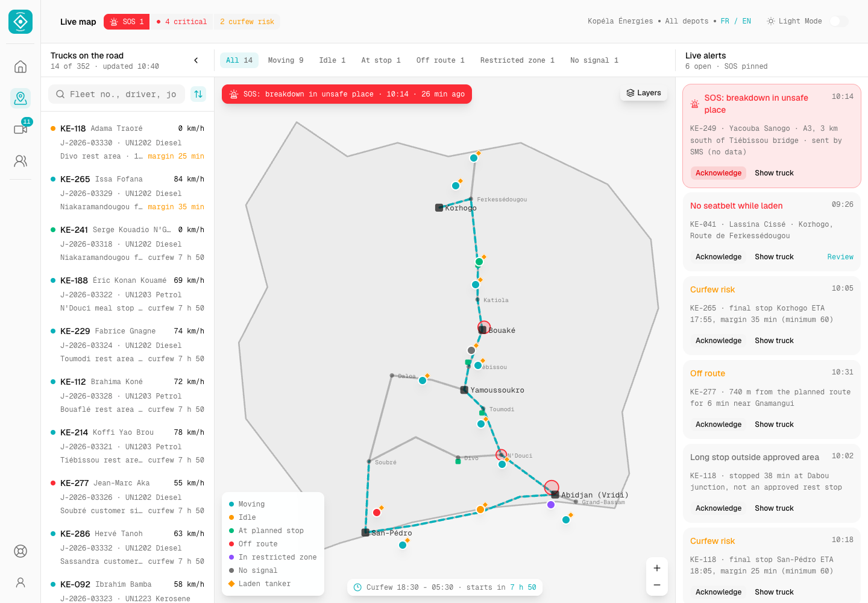Click the SOS alarm icon in the banner
This screenshot has height=603, width=868.
pyautogui.click(x=234, y=94)
